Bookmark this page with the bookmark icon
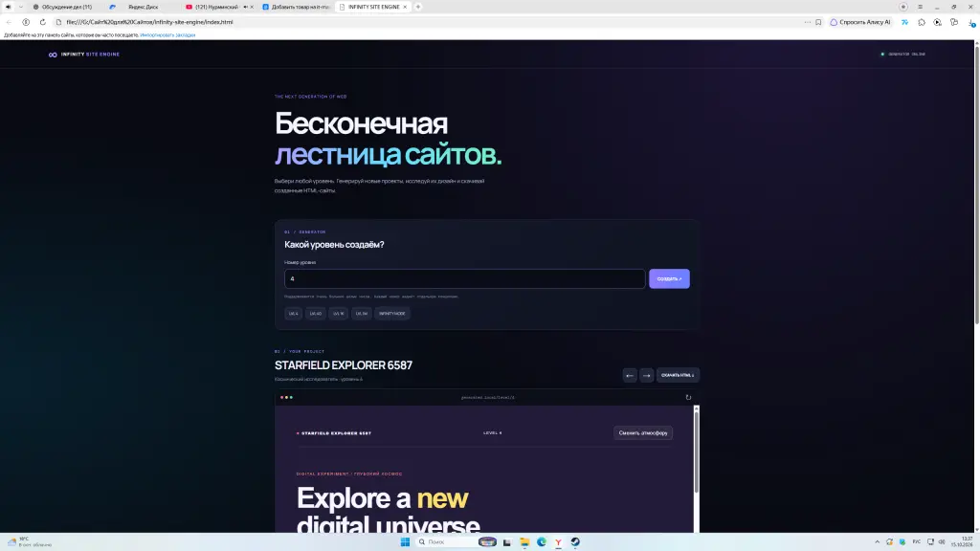The image size is (980, 551). pyautogui.click(x=818, y=22)
